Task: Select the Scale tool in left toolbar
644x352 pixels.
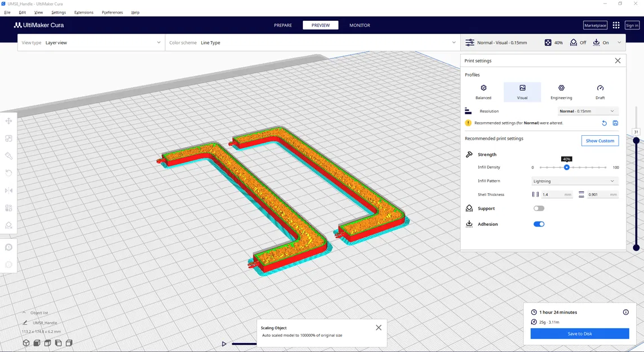Action: pos(8,139)
